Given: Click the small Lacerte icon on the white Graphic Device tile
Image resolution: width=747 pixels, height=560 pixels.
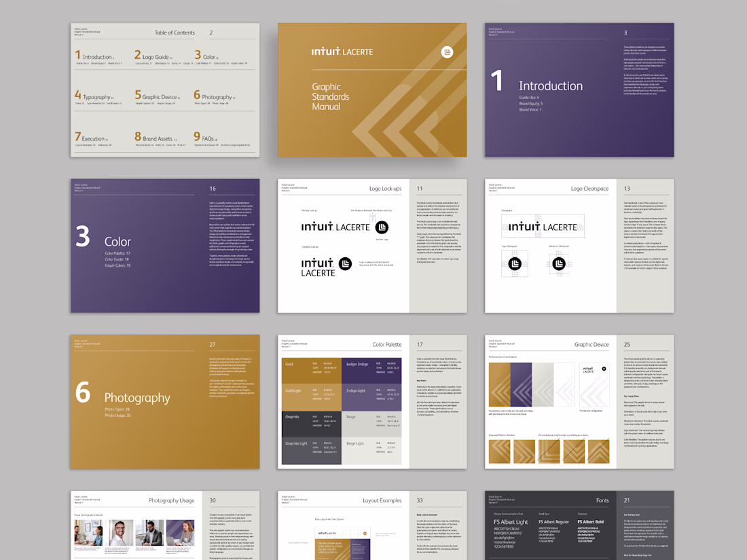Looking at the screenshot, I should (x=604, y=369).
